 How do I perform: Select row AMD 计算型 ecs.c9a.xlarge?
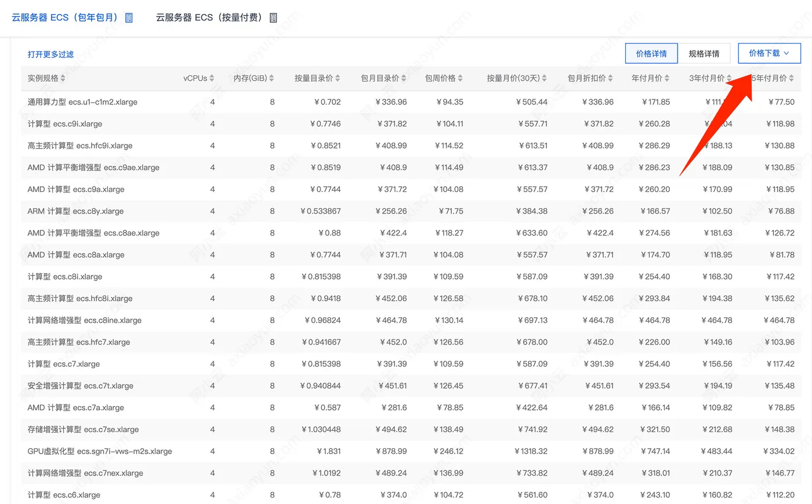tap(411, 190)
